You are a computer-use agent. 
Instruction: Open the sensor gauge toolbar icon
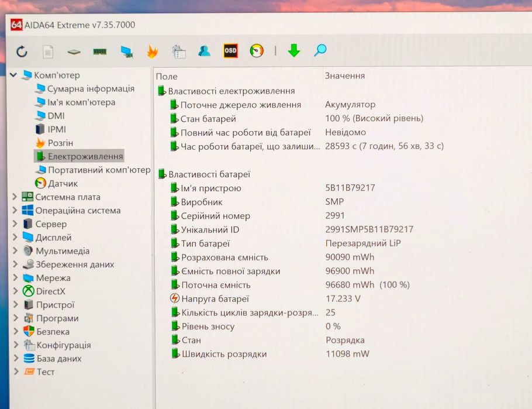pyautogui.click(x=257, y=51)
